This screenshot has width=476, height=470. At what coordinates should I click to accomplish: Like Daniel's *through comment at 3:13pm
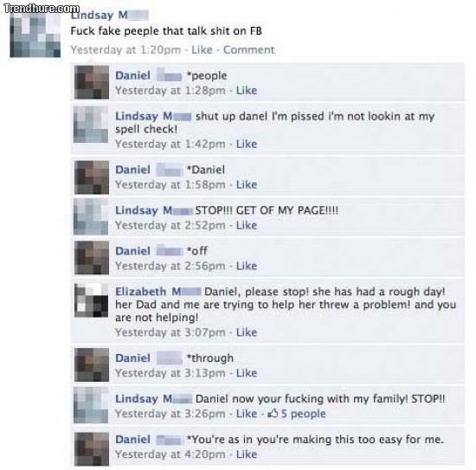pos(247,373)
